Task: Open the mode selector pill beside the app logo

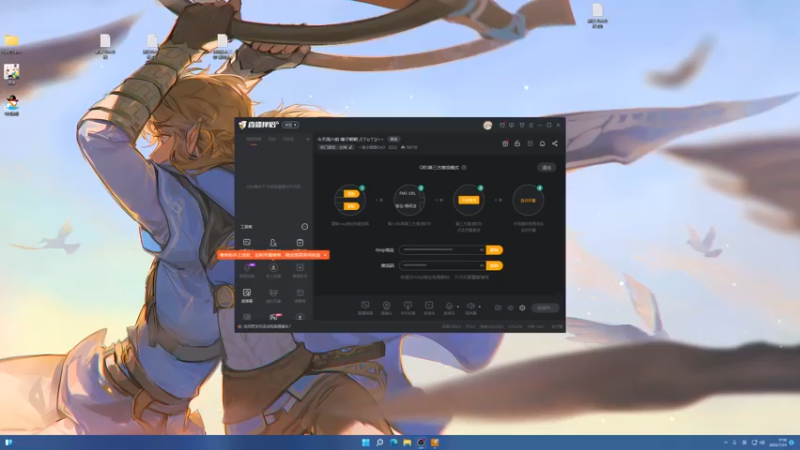Action: 290,125
